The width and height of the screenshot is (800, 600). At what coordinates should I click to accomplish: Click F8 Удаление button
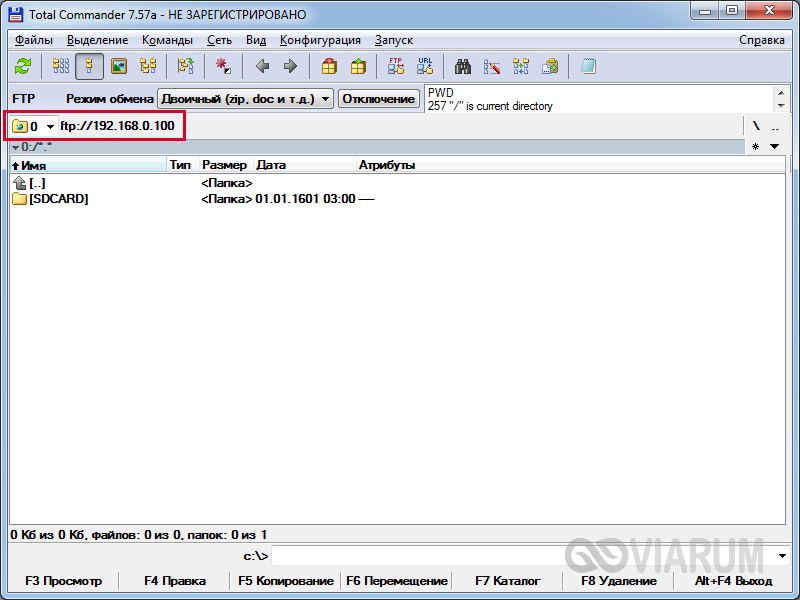tap(618, 581)
